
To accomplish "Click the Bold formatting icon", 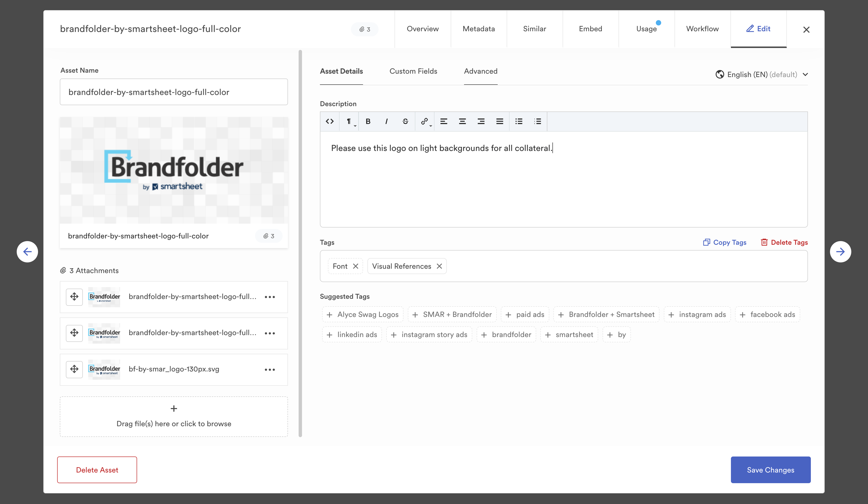I will tap(368, 121).
